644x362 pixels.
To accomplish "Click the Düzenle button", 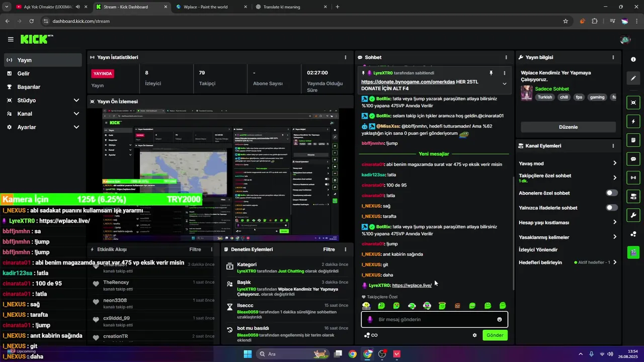I will tap(568, 127).
